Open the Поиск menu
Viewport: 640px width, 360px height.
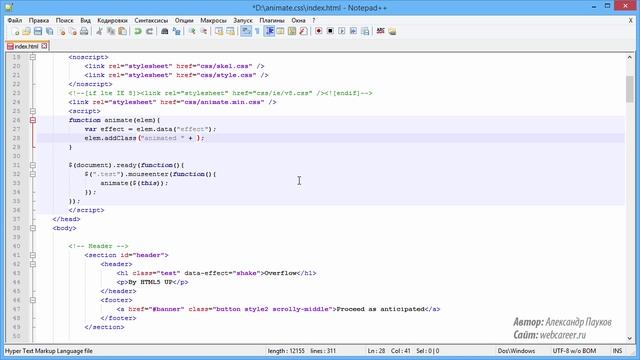pyautogui.click(x=64, y=20)
